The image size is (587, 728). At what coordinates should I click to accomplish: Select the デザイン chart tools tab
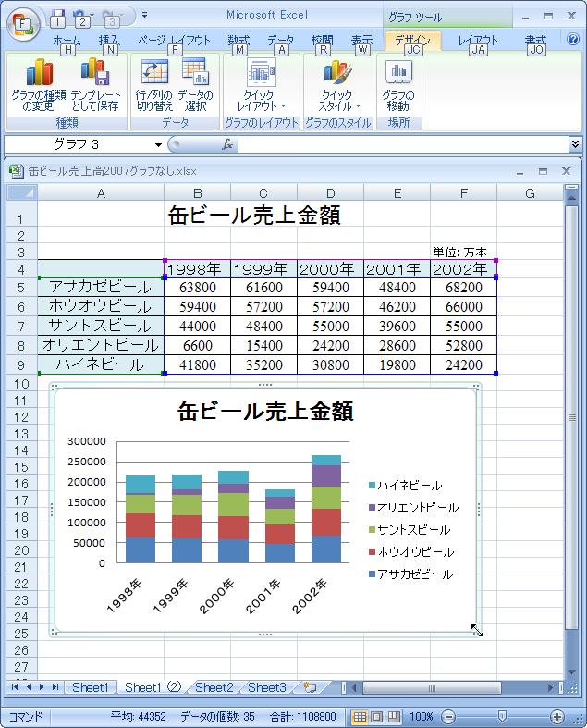(x=412, y=41)
